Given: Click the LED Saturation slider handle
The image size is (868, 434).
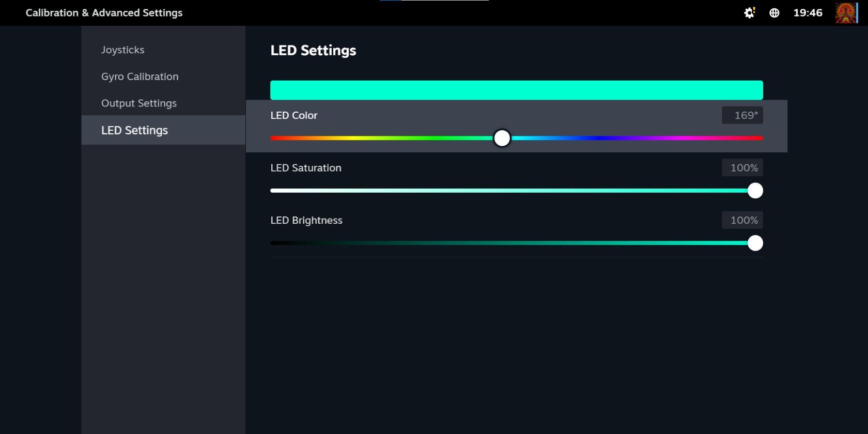Looking at the screenshot, I should [x=755, y=190].
